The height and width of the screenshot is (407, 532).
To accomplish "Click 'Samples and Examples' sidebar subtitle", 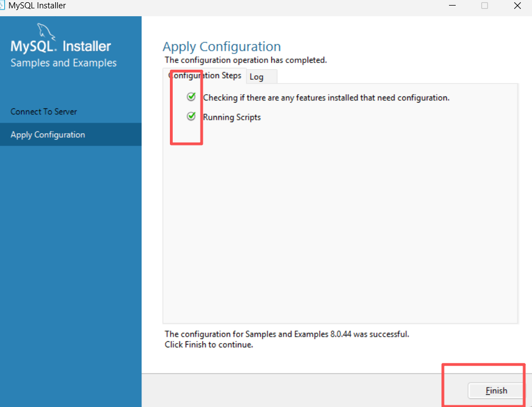I will [64, 63].
